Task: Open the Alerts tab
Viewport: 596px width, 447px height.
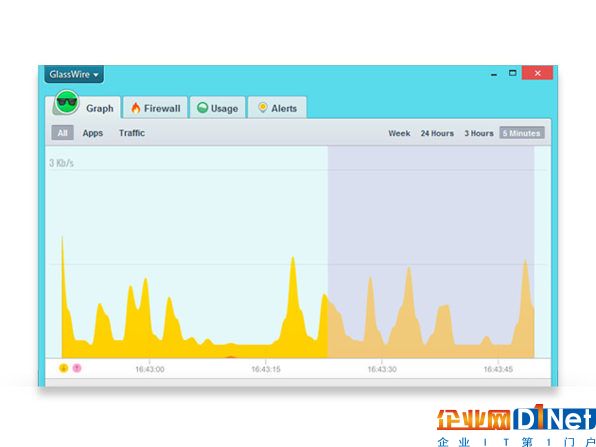Action: click(x=277, y=108)
